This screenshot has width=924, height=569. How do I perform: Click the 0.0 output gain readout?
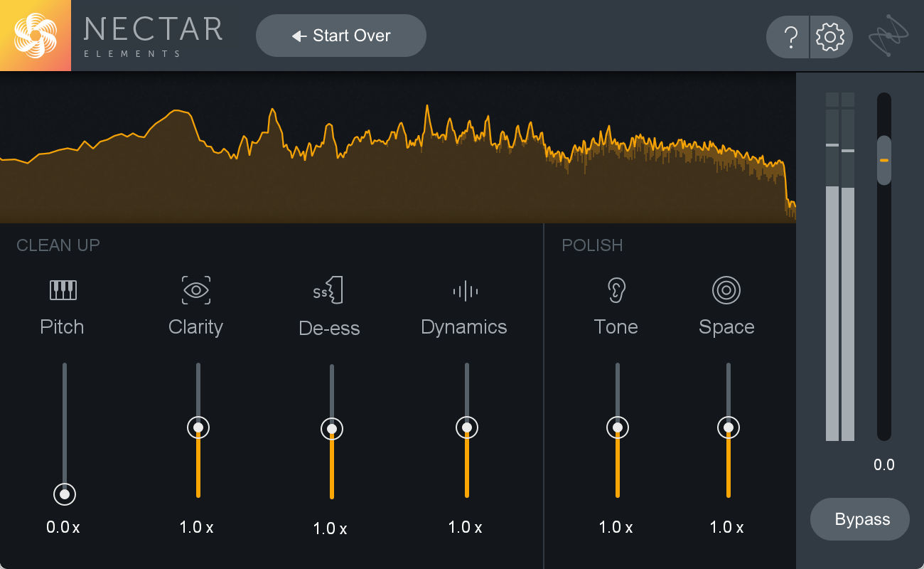(x=883, y=464)
